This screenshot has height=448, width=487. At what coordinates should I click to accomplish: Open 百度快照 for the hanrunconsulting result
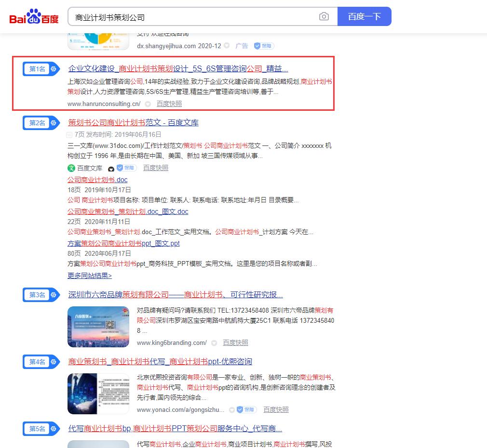pos(169,104)
